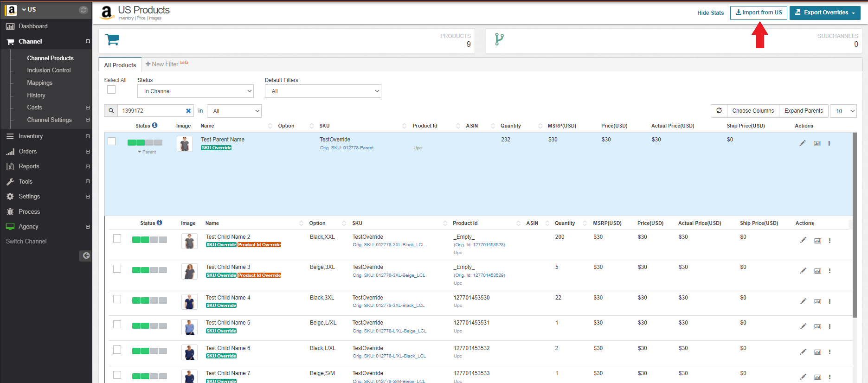The height and width of the screenshot is (383, 868).
Task: Check the Test Child Name 5 row checkbox
Action: 117,325
